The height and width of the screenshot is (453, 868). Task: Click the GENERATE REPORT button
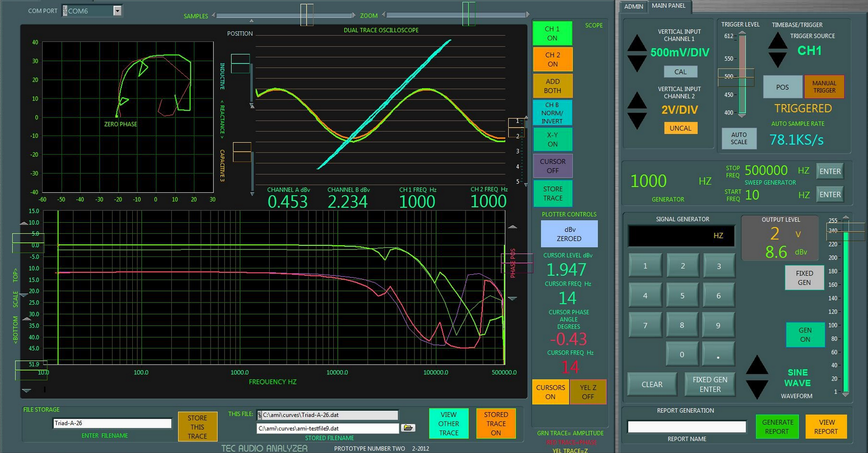point(777,427)
